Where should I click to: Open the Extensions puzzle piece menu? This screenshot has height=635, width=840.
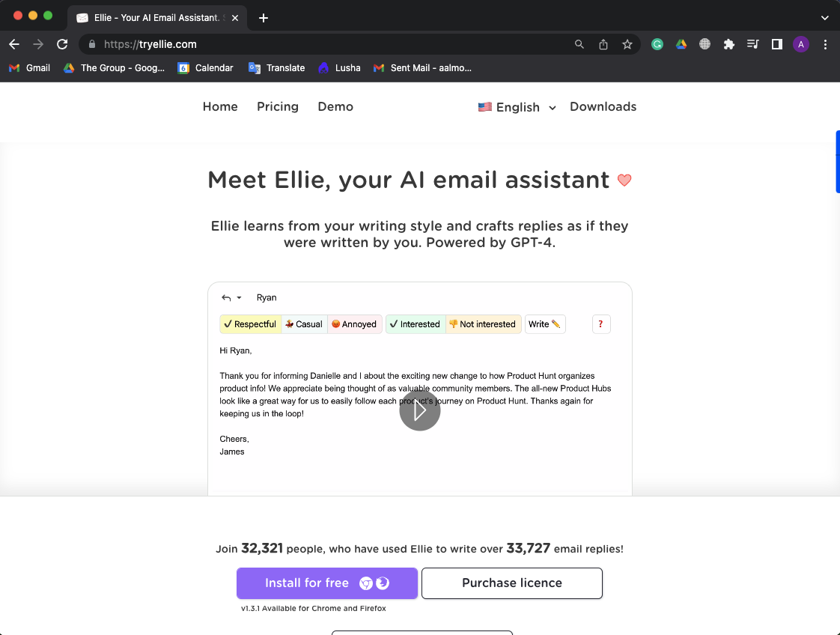(x=728, y=44)
